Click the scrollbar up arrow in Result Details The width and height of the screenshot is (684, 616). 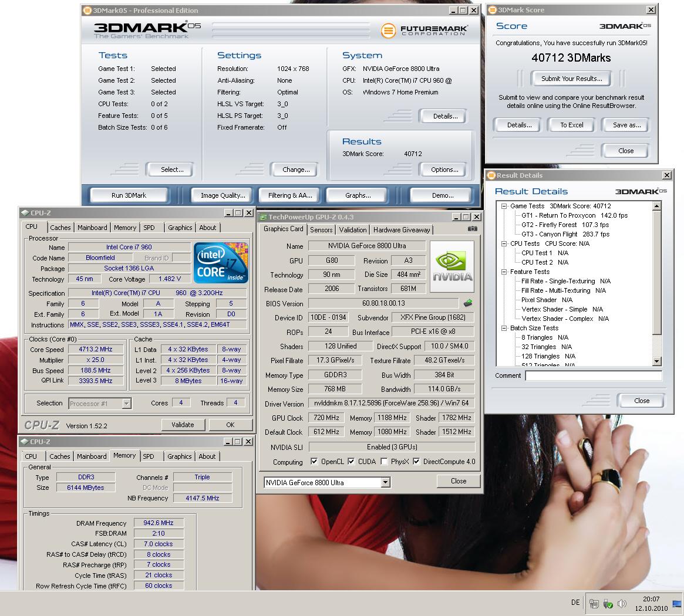pyautogui.click(x=657, y=205)
